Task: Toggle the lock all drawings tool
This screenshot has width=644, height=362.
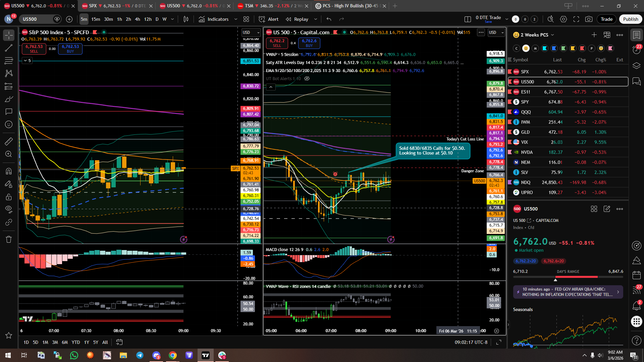Action: (9, 197)
